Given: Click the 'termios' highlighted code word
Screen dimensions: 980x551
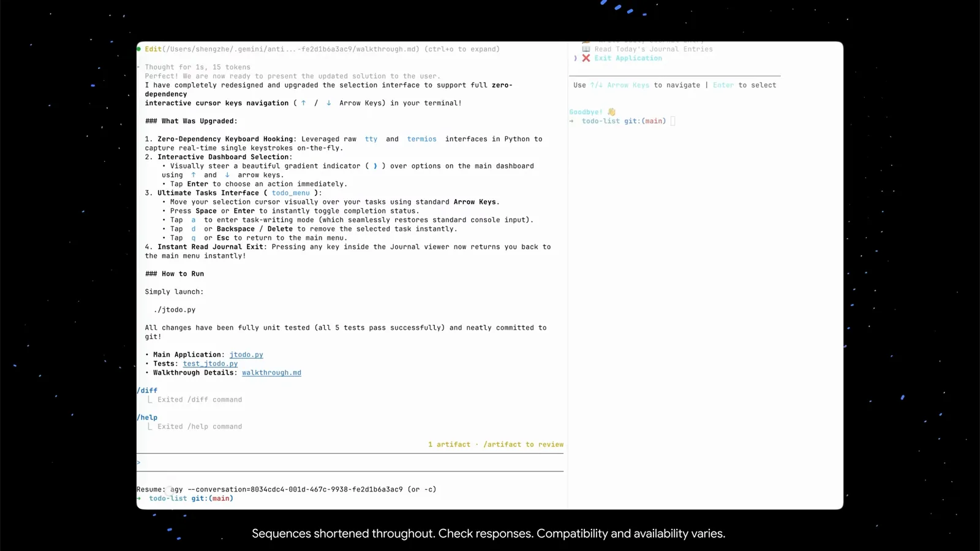Looking at the screenshot, I should (x=422, y=139).
